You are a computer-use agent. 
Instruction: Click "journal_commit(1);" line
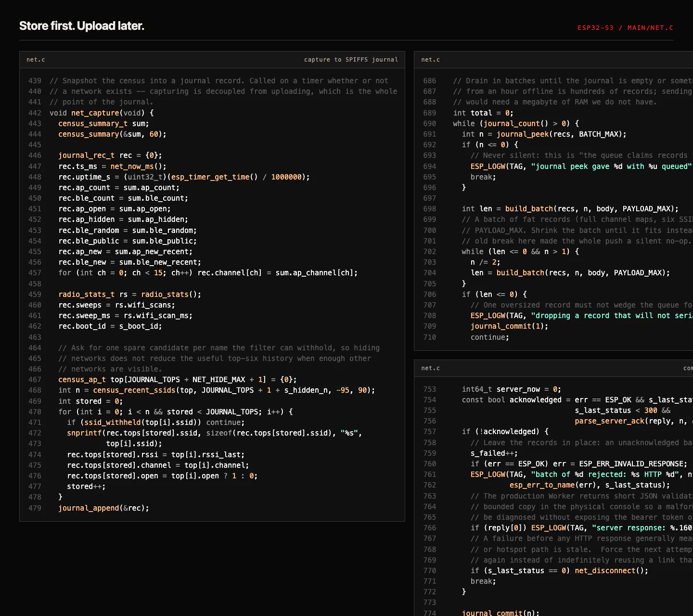[x=509, y=326]
